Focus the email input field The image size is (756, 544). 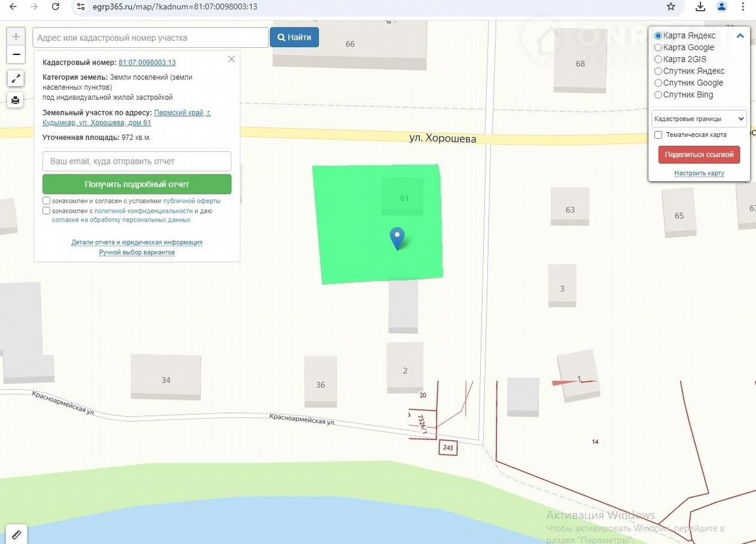[x=137, y=161]
